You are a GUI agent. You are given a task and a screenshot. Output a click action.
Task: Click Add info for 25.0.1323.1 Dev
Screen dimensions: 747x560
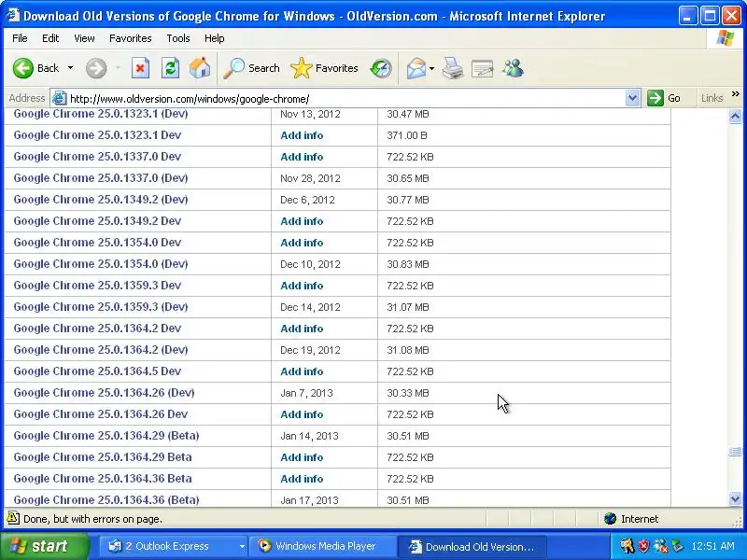click(x=302, y=135)
